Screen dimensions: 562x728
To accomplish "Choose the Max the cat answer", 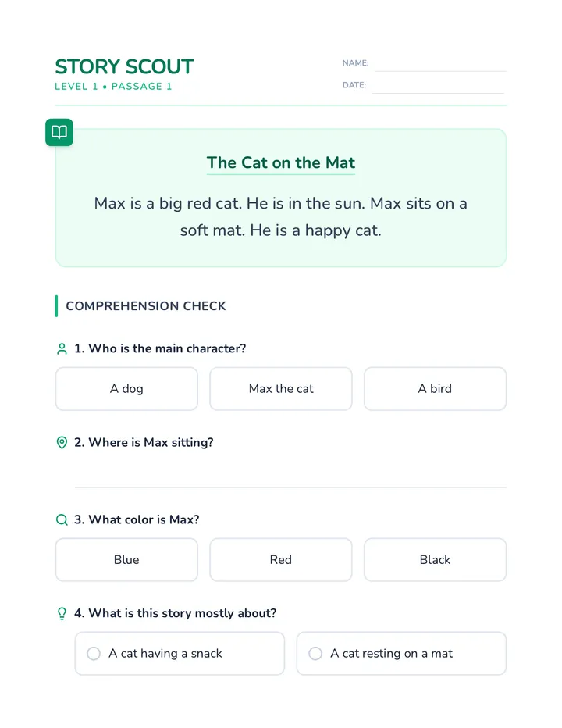I will [x=281, y=389].
